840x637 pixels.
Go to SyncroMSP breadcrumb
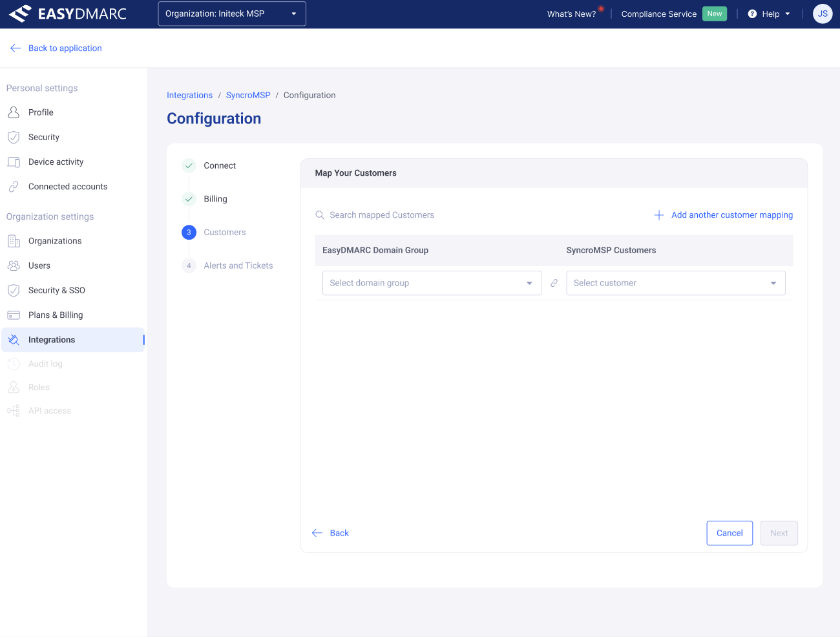pos(248,95)
